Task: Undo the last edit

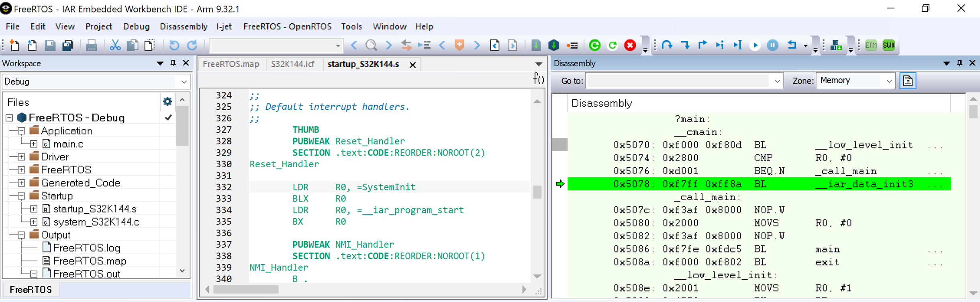Action: (174, 45)
